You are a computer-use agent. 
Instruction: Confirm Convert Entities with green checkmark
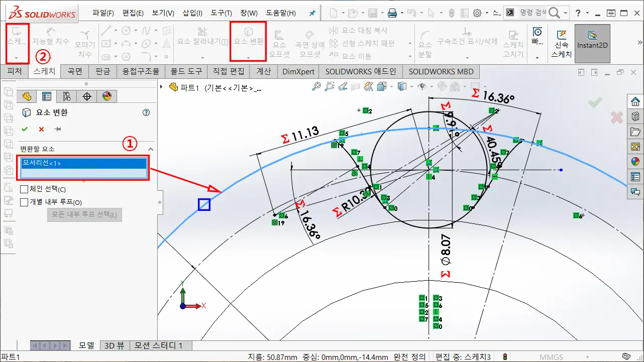tap(25, 129)
